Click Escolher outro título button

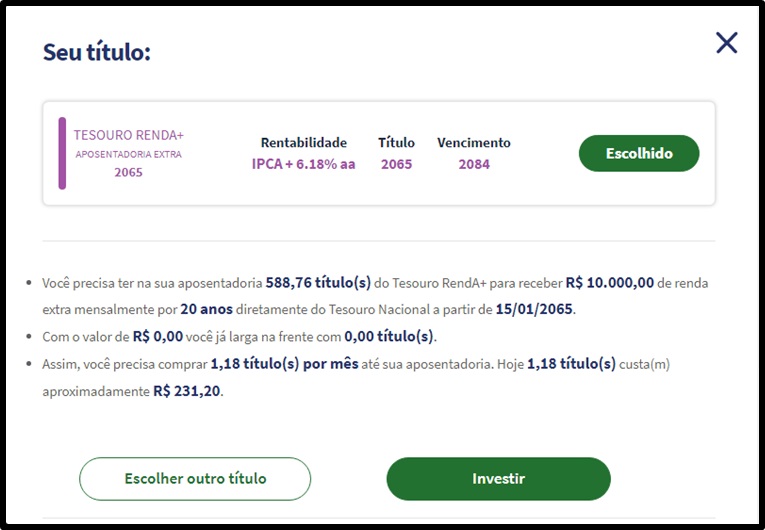tap(195, 478)
